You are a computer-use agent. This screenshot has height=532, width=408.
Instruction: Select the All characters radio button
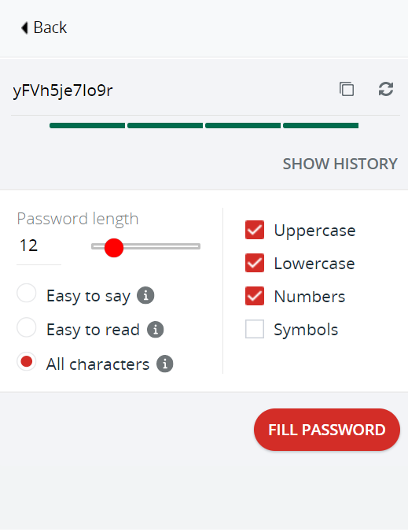point(27,361)
